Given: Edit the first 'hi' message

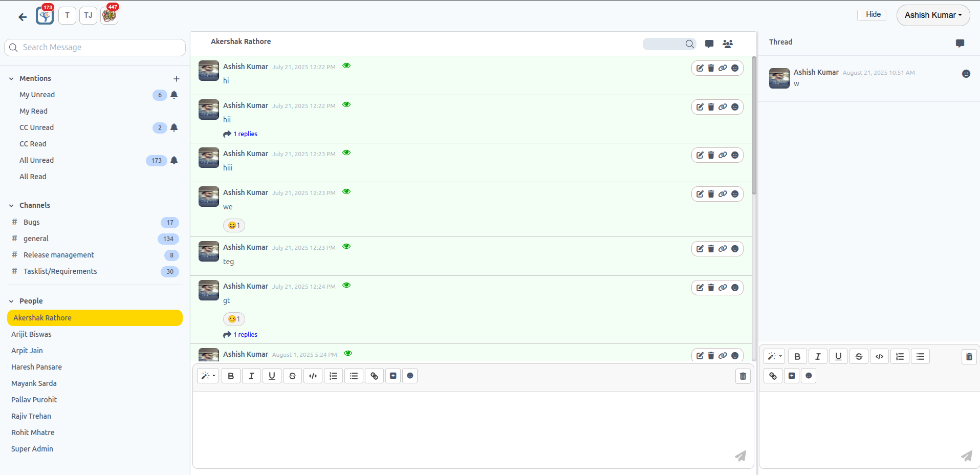Looking at the screenshot, I should [x=700, y=68].
